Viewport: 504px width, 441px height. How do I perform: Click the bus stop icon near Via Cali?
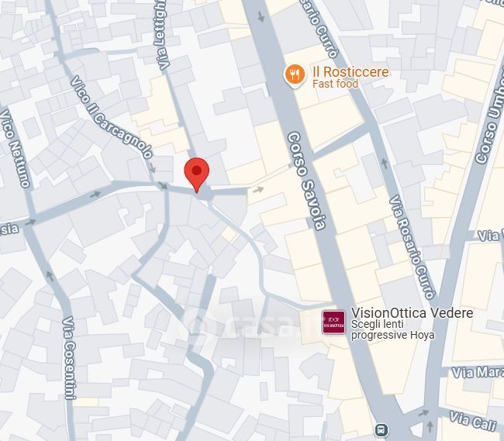[381, 429]
